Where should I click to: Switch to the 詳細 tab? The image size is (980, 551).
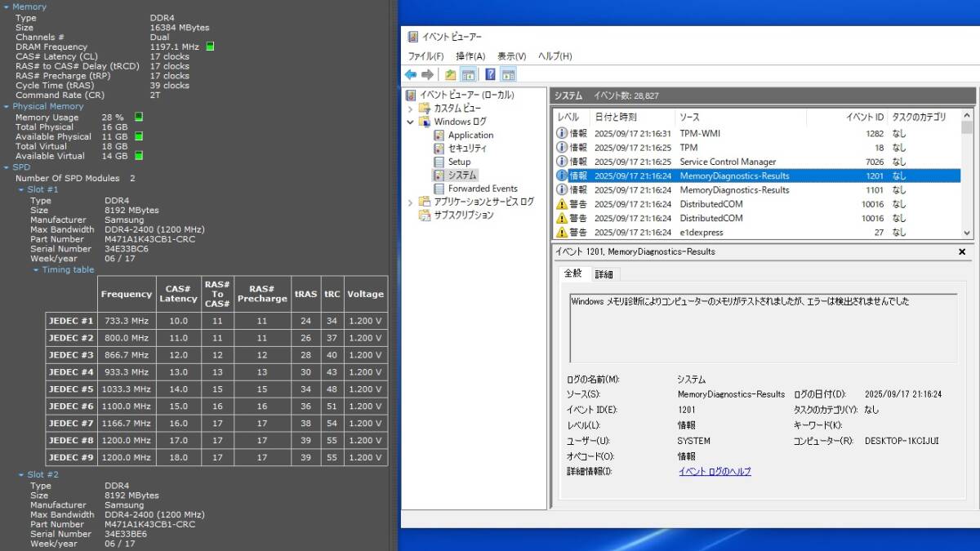coord(604,274)
